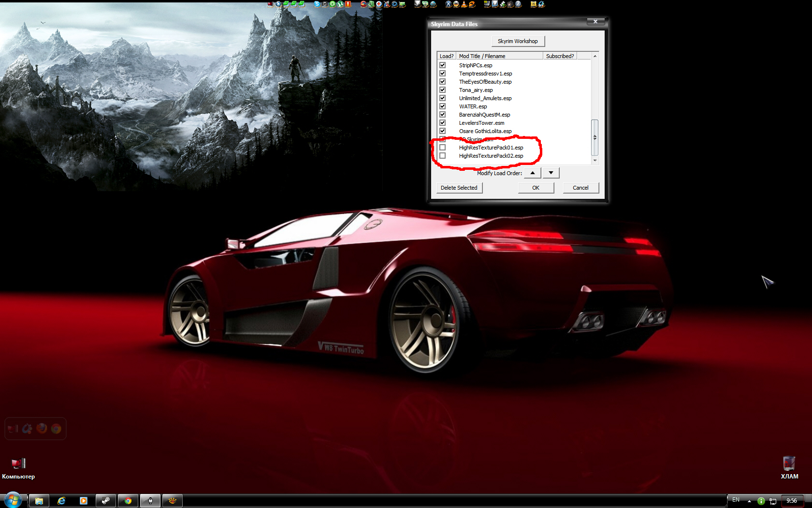This screenshot has width=812, height=508.
Task: Open Windows Media Player taskbar icon
Action: click(x=84, y=501)
